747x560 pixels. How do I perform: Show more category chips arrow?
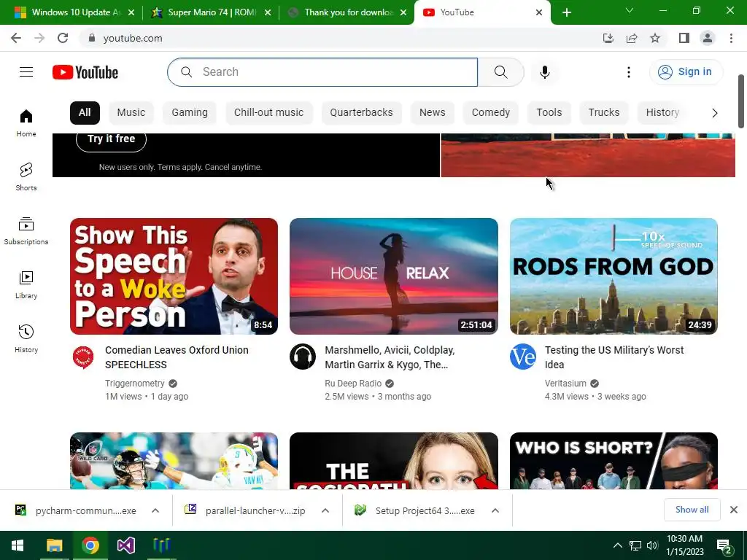[x=715, y=113]
